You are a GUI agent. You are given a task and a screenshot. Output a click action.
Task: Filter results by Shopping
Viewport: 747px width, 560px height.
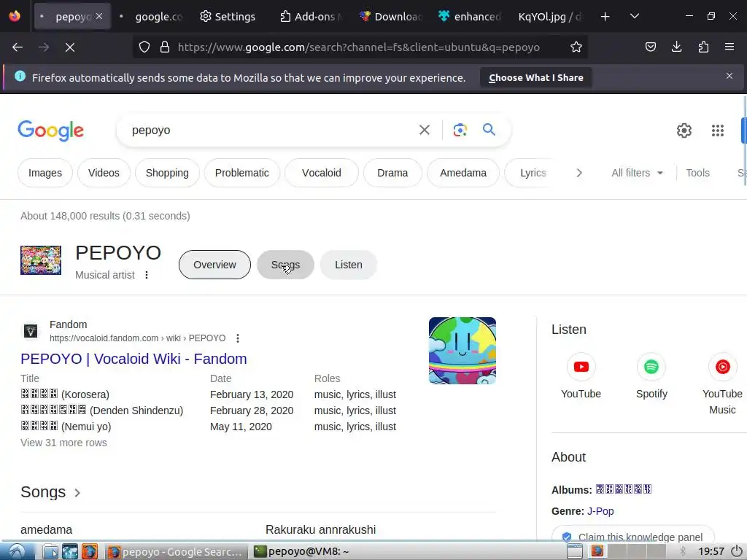click(x=167, y=173)
